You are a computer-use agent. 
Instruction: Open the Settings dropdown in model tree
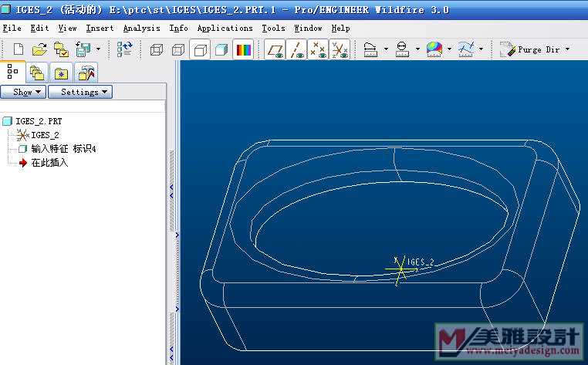click(80, 92)
